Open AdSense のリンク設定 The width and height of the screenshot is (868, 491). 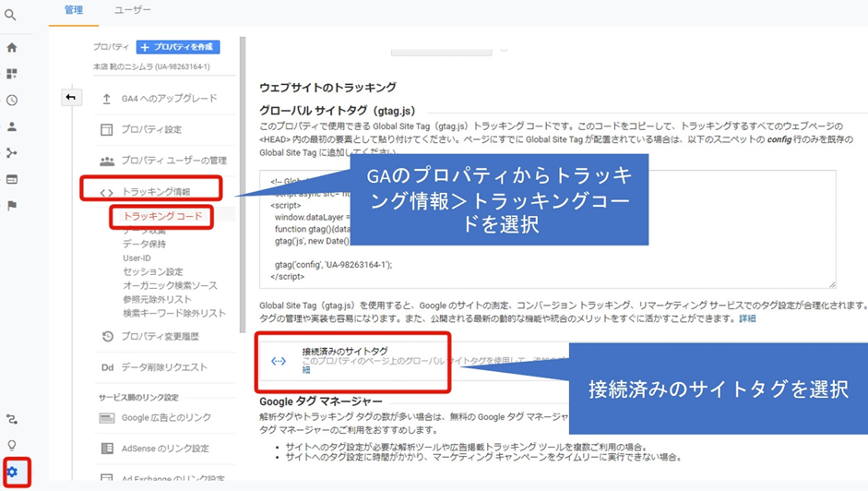[165, 449]
